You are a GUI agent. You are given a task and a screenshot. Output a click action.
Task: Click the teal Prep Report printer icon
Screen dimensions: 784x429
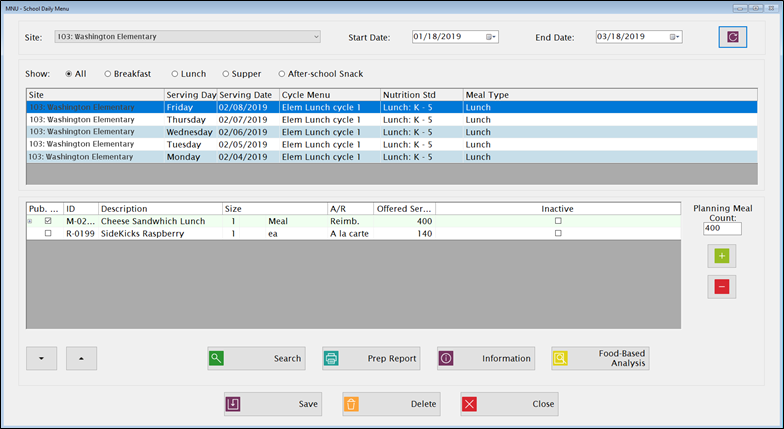[331, 358]
